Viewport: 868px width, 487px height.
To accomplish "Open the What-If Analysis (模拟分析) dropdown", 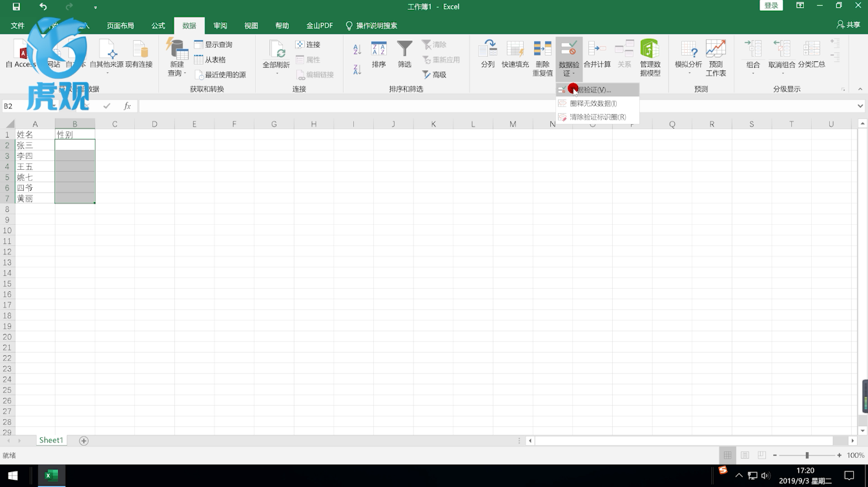I will click(x=688, y=58).
